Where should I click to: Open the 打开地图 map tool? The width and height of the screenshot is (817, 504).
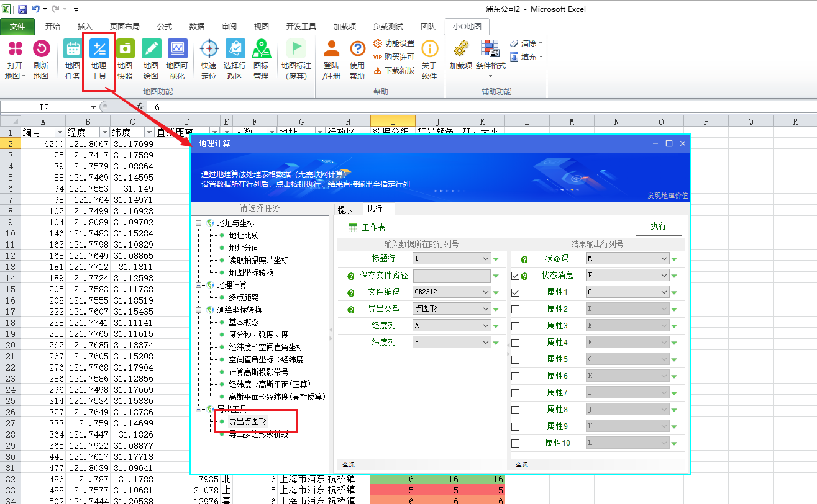[15, 60]
